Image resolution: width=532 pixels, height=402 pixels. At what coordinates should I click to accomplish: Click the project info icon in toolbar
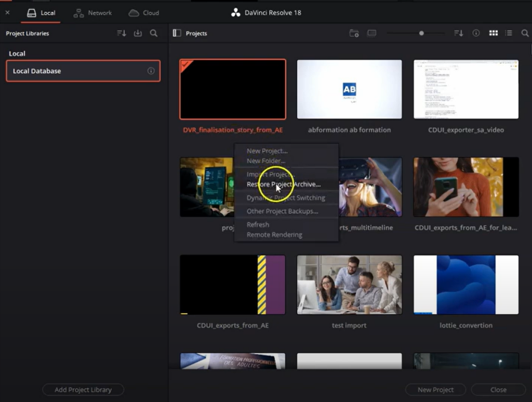476,33
